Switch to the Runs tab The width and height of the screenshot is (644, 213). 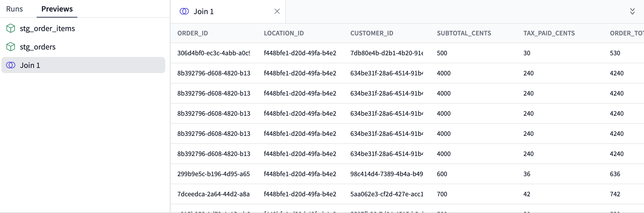coord(14,9)
